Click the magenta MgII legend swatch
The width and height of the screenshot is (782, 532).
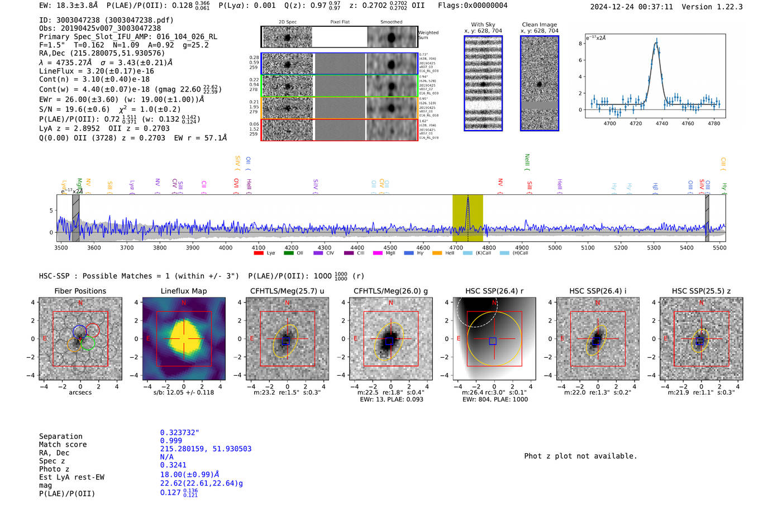tap(378, 253)
